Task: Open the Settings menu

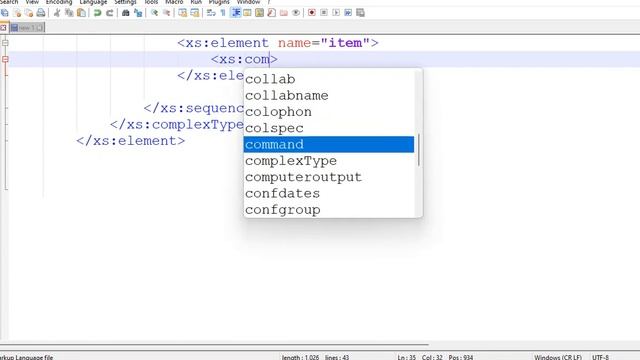Action: pyautogui.click(x=125, y=2)
